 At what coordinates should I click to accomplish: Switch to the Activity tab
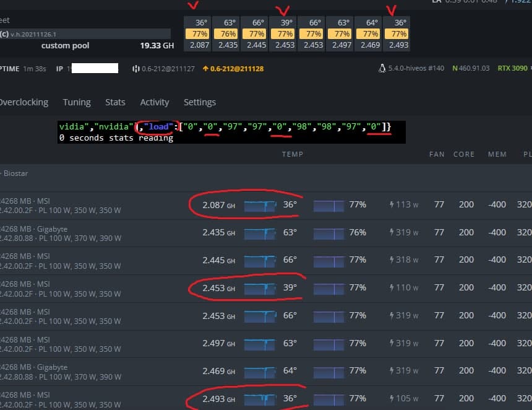[154, 102]
